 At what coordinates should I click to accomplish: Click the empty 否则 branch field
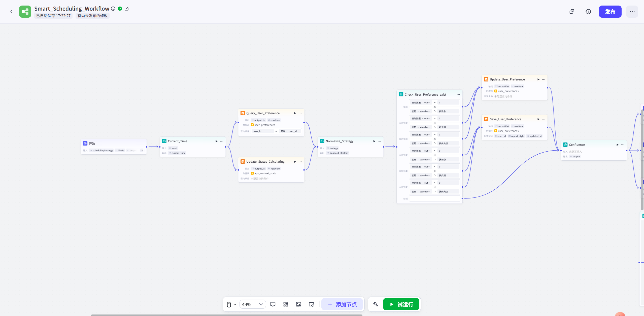[435, 199]
